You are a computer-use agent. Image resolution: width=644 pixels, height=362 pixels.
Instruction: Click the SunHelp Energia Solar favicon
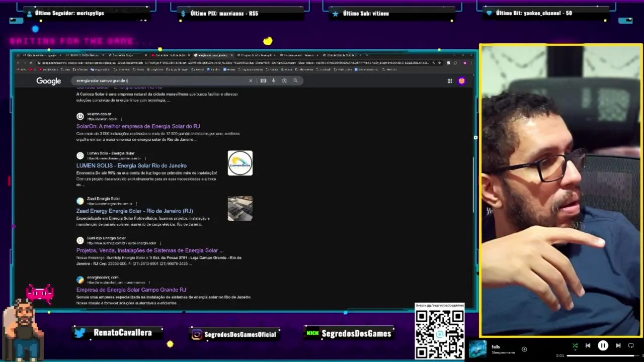coord(80,240)
